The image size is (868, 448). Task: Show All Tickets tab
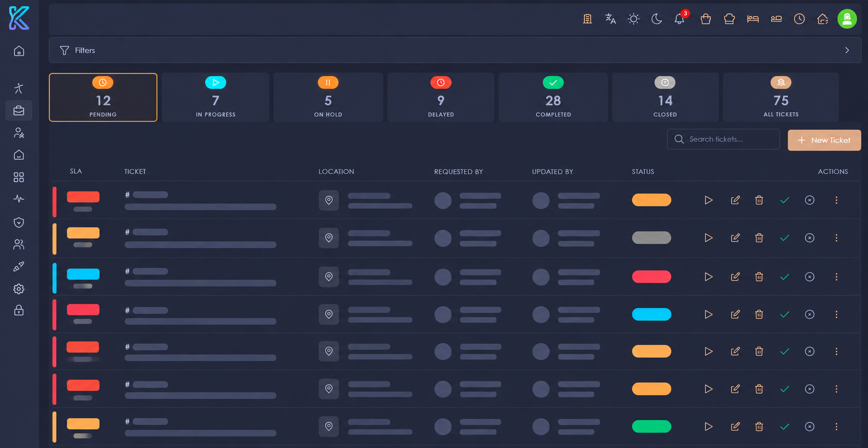(781, 97)
